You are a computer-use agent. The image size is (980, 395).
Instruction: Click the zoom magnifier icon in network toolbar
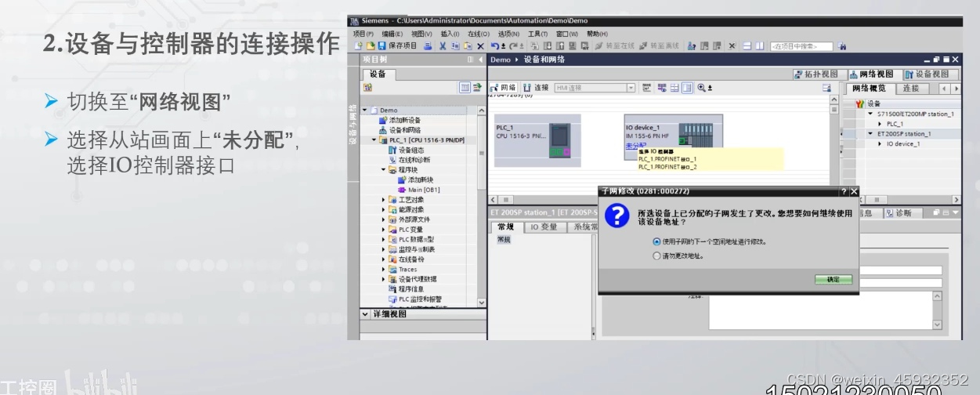(702, 88)
